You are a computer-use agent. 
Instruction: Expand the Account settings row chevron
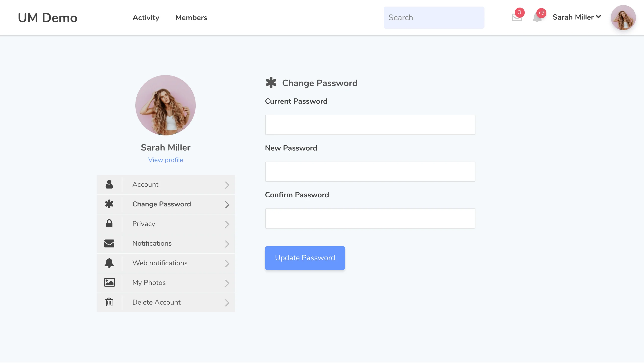227,185
